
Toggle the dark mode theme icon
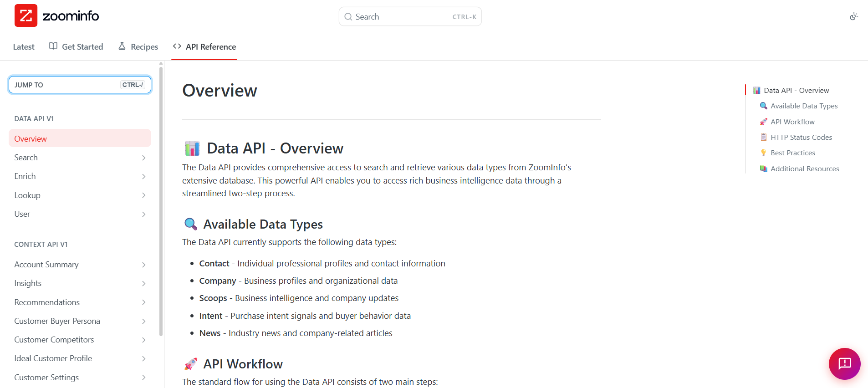coord(854,16)
